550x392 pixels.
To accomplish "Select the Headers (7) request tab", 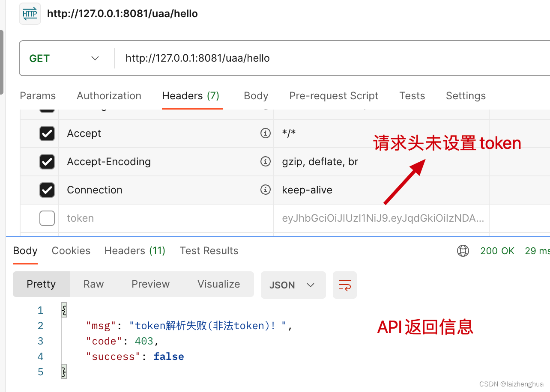I will 191,96.
